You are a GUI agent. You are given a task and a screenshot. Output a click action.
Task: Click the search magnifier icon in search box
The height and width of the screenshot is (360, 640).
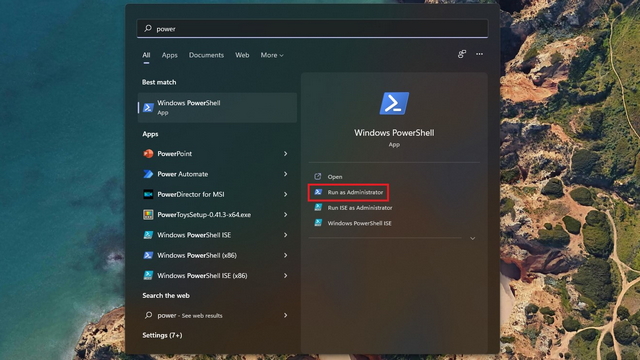pos(148,28)
